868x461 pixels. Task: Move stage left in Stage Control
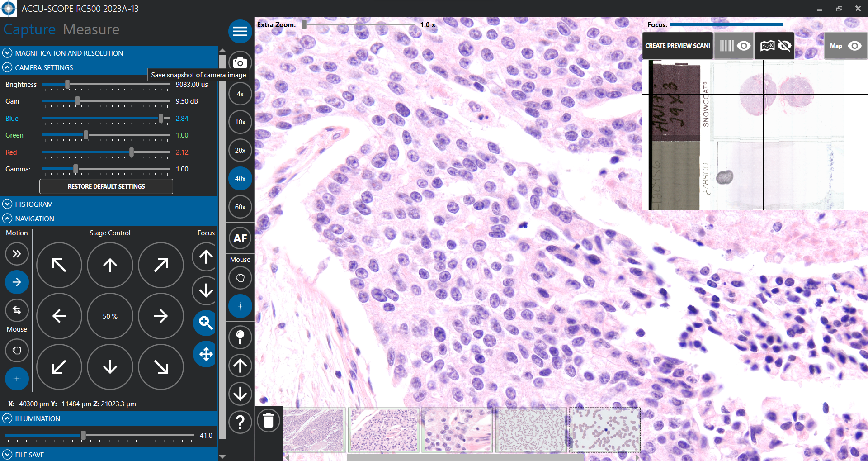click(59, 316)
